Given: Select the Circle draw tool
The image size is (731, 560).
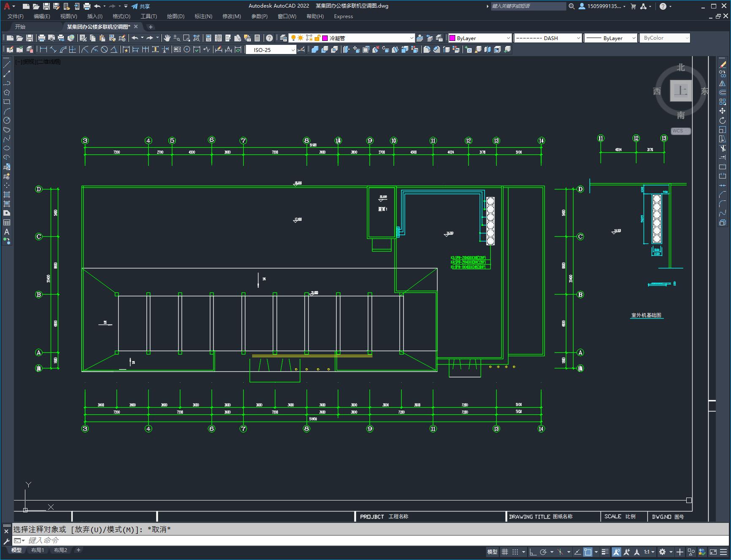Looking at the screenshot, I should [x=7, y=120].
